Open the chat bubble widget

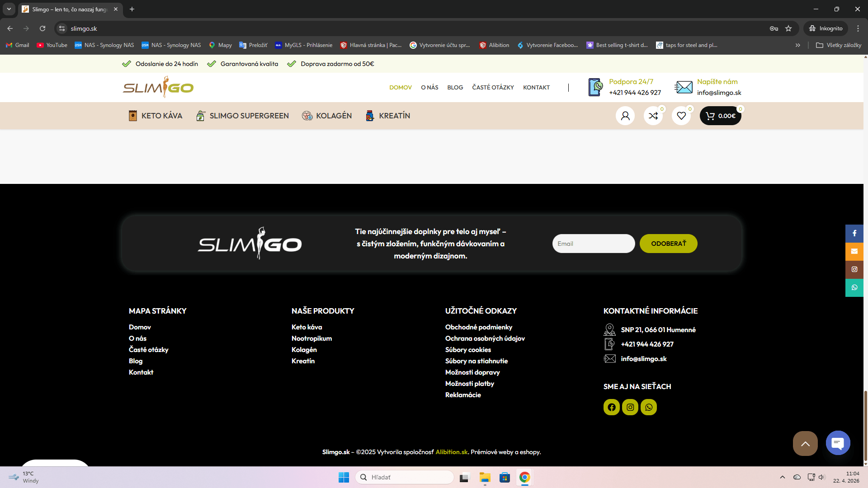click(838, 443)
